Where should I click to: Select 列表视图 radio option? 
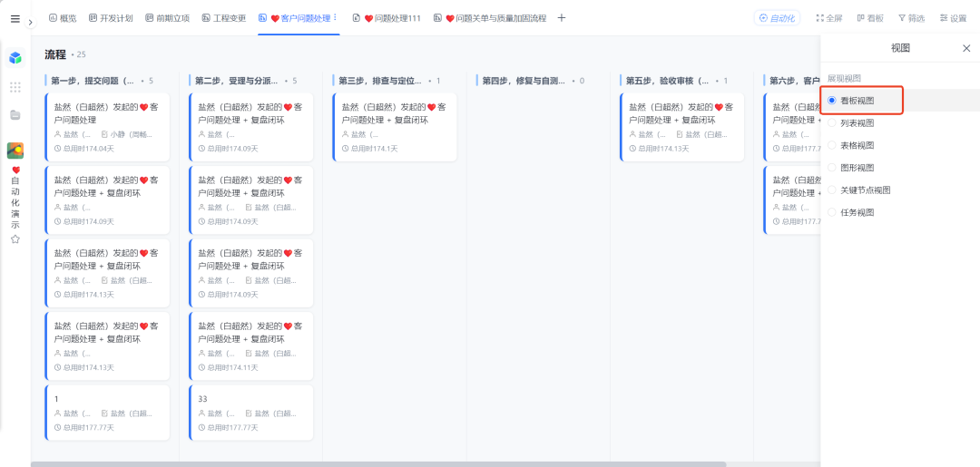832,123
